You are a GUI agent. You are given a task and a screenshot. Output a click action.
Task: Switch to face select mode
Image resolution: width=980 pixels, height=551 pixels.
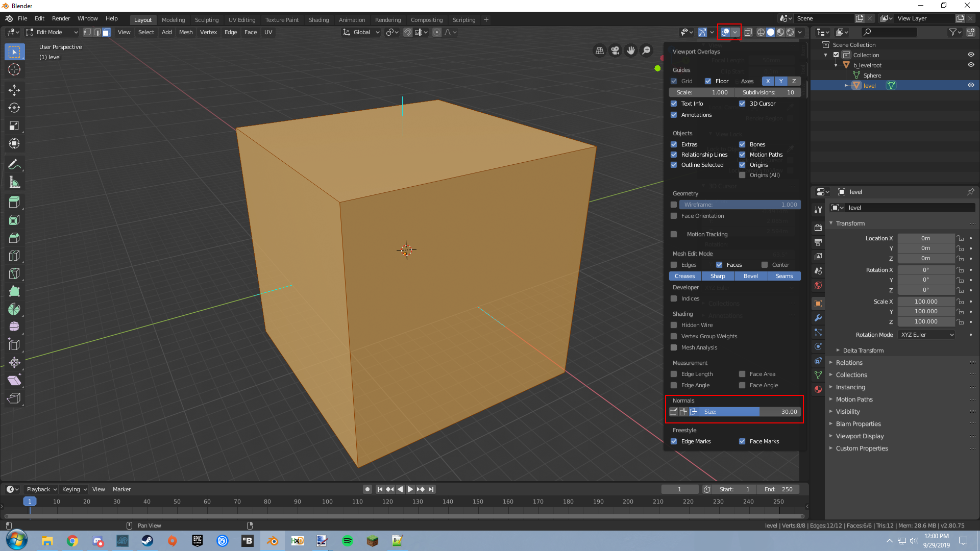click(x=106, y=32)
